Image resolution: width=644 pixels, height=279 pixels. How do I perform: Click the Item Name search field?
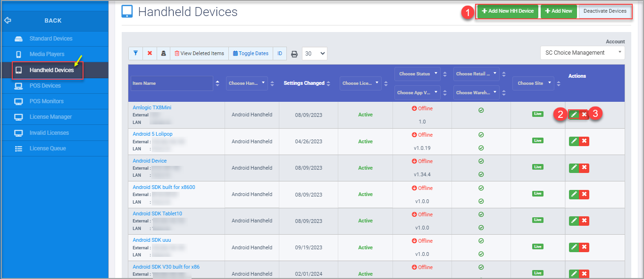click(x=172, y=83)
